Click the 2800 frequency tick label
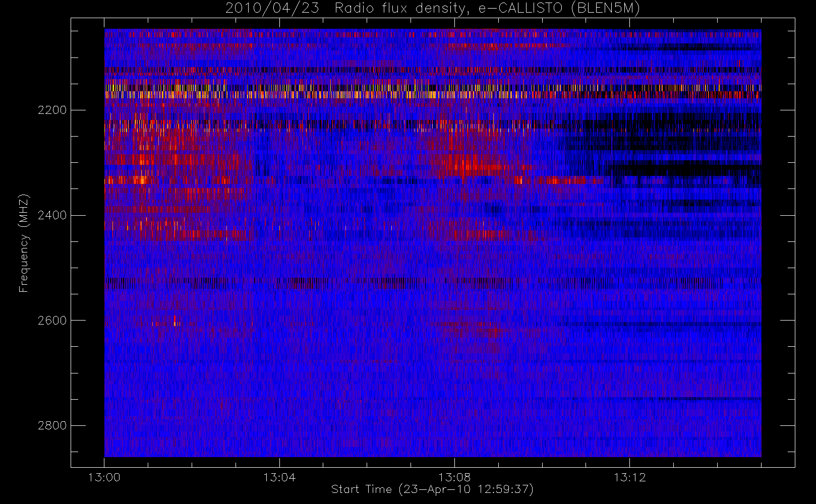 pos(52,425)
